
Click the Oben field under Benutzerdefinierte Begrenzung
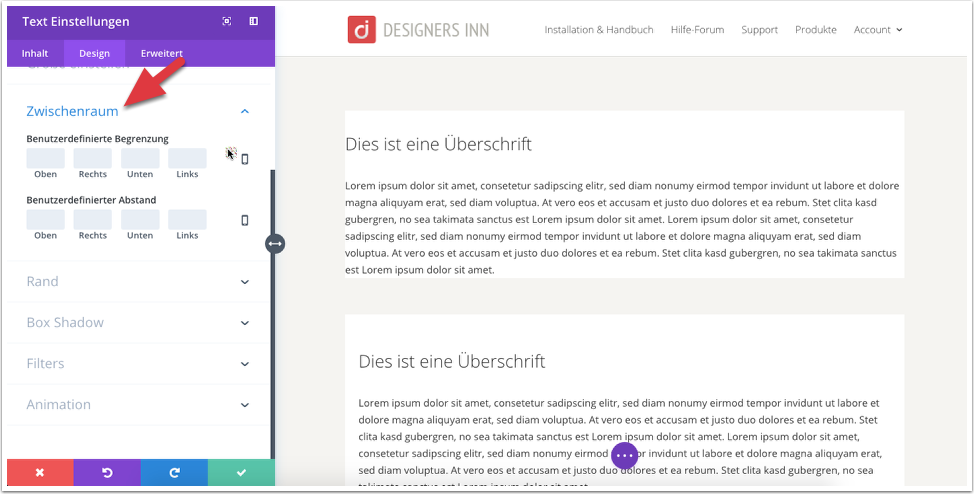tap(45, 158)
